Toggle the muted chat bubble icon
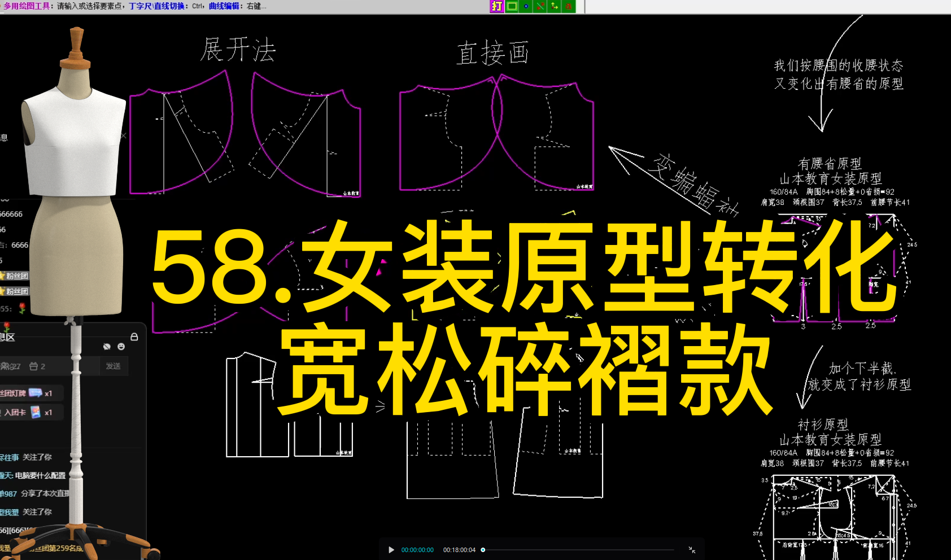Viewport: 951px width, 560px height. (107, 347)
